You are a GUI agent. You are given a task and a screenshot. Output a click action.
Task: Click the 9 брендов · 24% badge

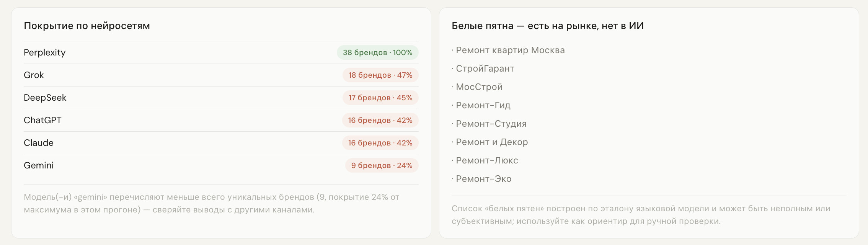(382, 165)
